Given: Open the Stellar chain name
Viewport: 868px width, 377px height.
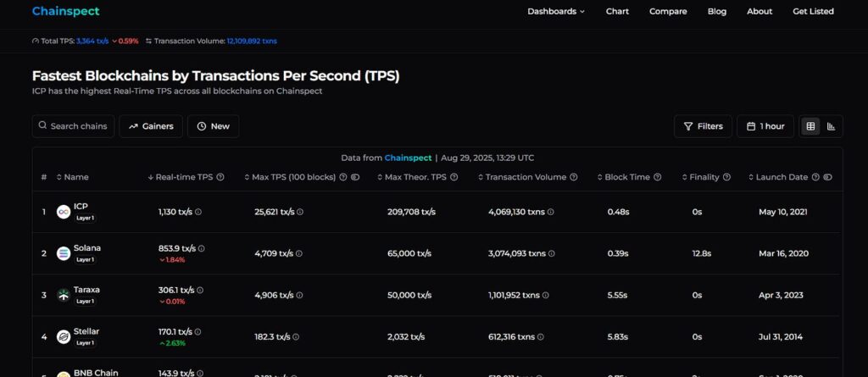Looking at the screenshot, I should point(86,331).
